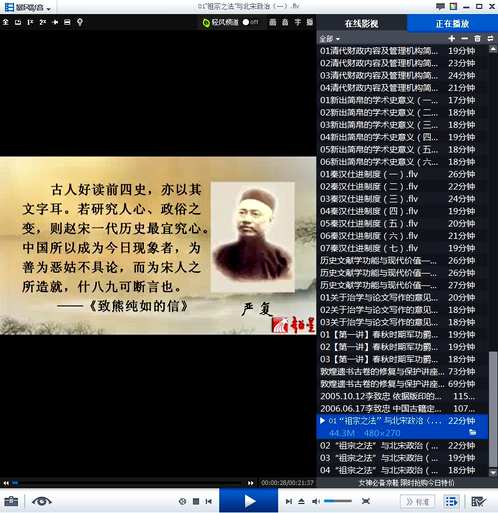Image resolution: width=498 pixels, height=513 pixels.
Task: Go to previous track
Action: 209,501
